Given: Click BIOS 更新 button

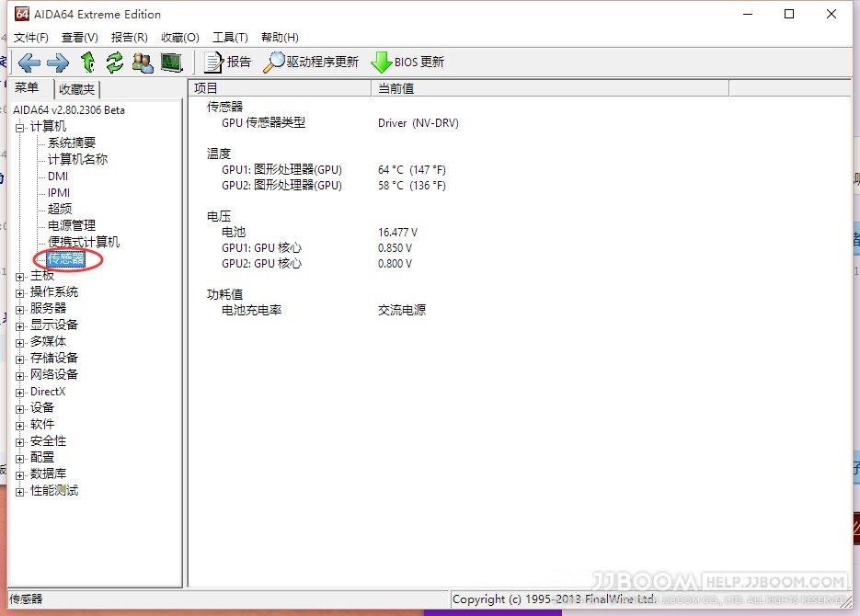Looking at the screenshot, I should pyautogui.click(x=407, y=63).
